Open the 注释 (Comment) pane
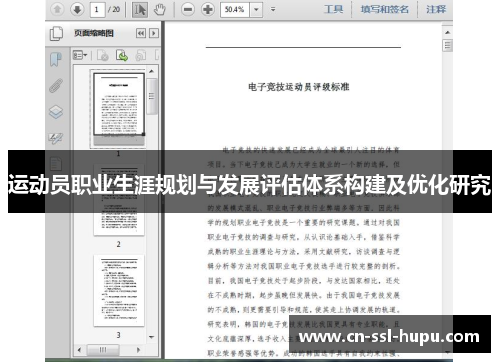Screen dimensions: 500x362 (436, 9)
